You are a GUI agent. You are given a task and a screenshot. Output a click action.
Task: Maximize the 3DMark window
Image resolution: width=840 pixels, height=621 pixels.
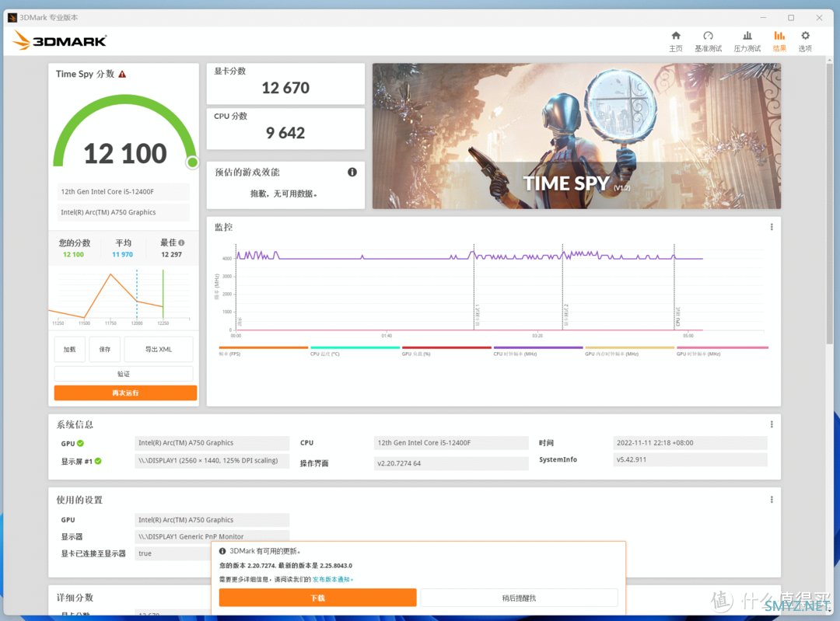(791, 18)
